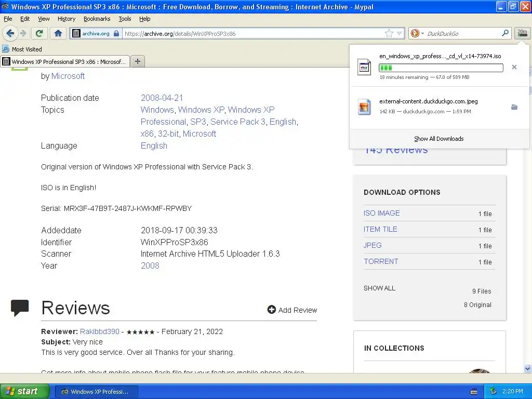Click the DuckDuckGo search field
Image resolution: width=532 pixels, height=399 pixels.
pos(462,33)
